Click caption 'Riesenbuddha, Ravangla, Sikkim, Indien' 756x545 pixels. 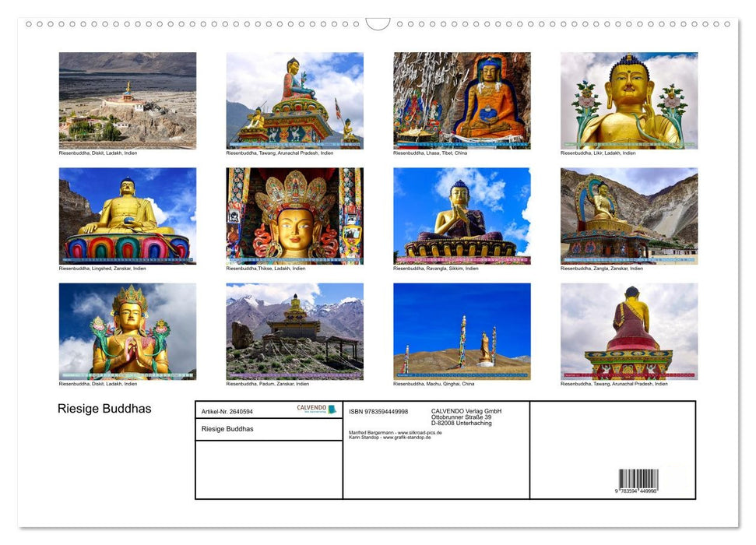(x=436, y=268)
